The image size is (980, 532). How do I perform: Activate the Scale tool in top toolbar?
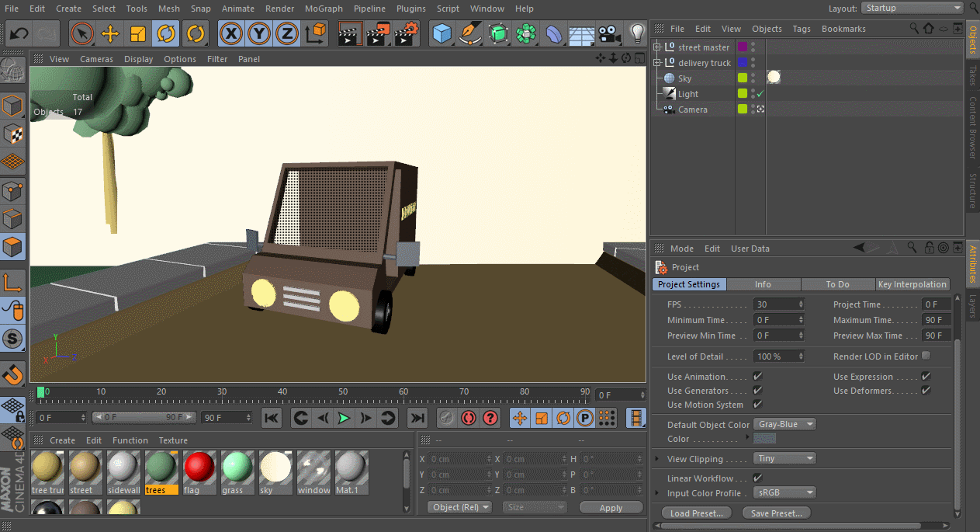(138, 34)
